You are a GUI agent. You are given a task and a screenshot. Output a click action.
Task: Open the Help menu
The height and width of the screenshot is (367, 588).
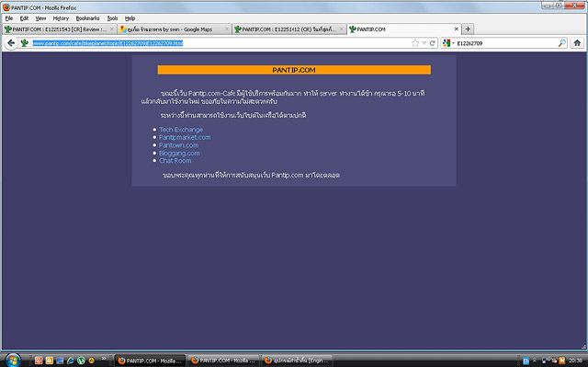coord(130,18)
